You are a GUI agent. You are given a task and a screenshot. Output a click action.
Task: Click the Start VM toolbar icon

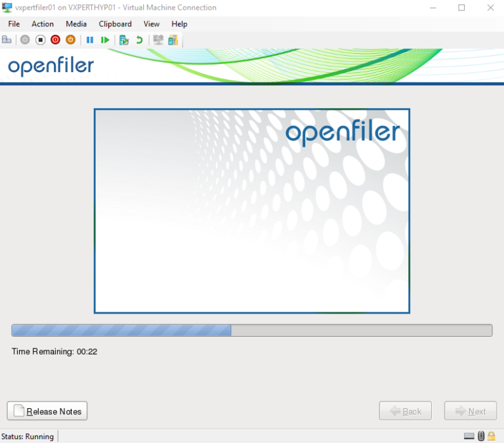tap(25, 40)
